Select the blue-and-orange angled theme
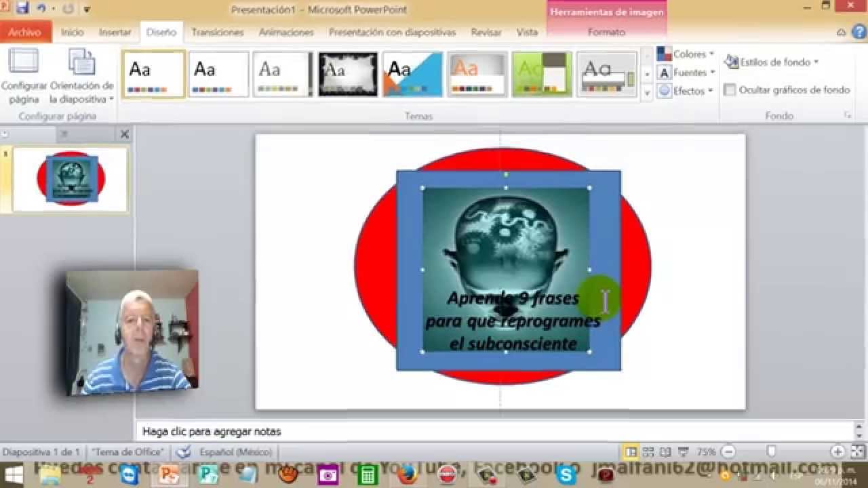The width and height of the screenshot is (868, 488). click(412, 75)
